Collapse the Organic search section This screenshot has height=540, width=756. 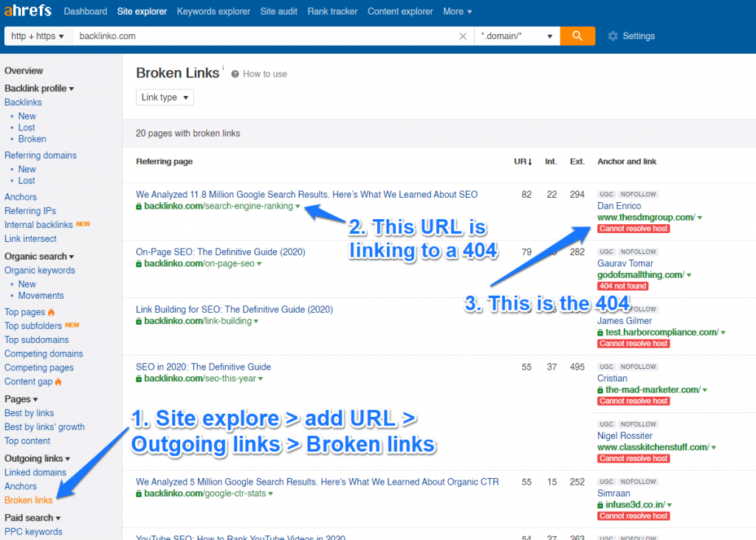click(39, 256)
